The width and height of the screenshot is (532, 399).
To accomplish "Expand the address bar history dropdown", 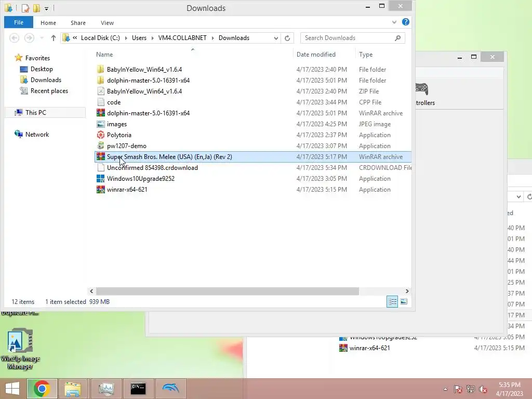I will 276,38.
